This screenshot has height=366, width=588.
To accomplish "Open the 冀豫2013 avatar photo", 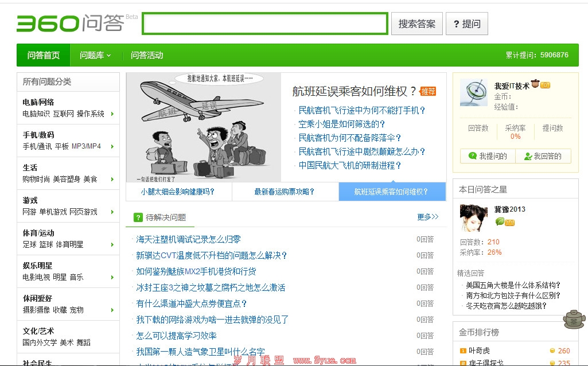I will (x=474, y=217).
